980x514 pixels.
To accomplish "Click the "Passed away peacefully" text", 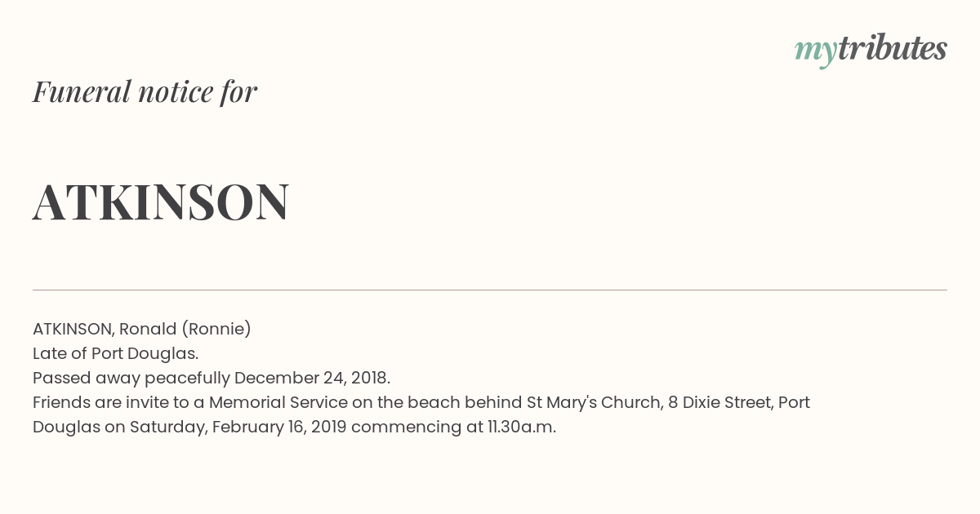I will point(131,378).
